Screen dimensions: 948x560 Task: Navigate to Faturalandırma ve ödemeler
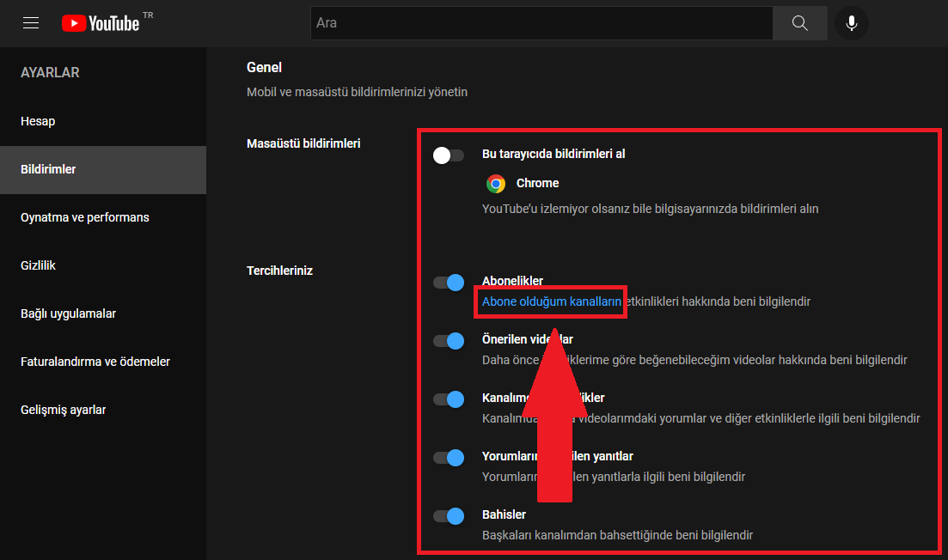click(95, 362)
